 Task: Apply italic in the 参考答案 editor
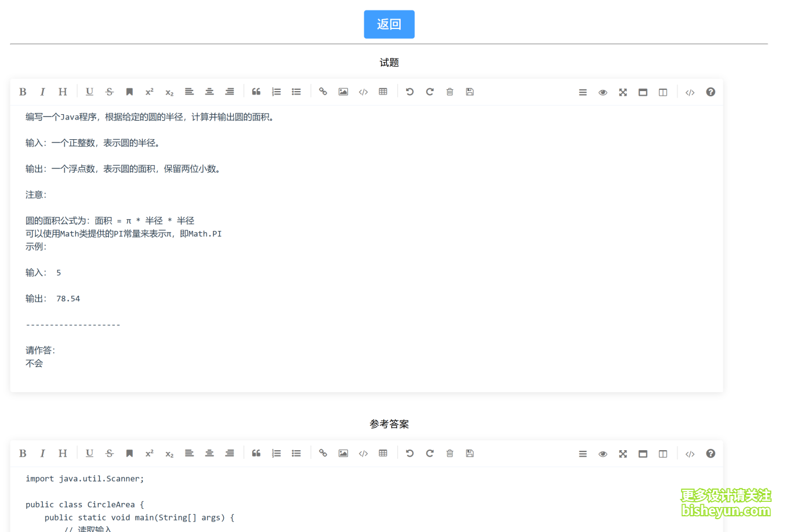click(42, 453)
